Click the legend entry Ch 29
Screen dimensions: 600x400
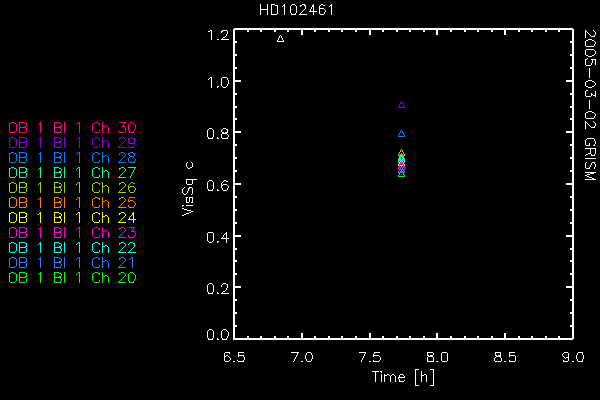pos(72,143)
